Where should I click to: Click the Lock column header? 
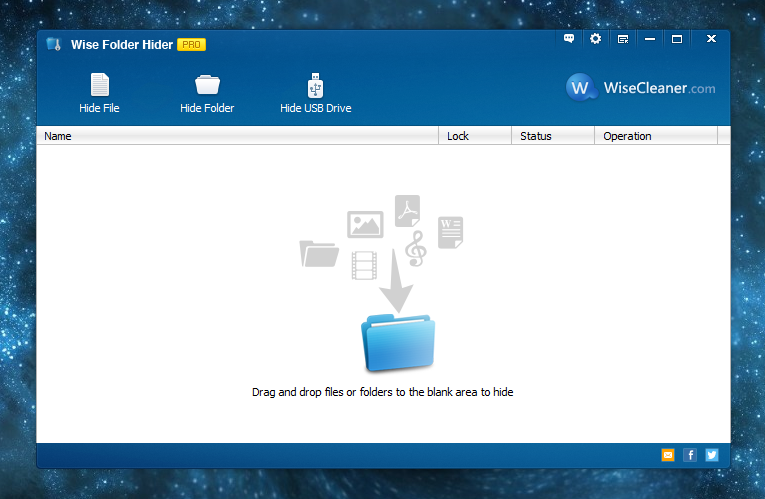coord(475,136)
